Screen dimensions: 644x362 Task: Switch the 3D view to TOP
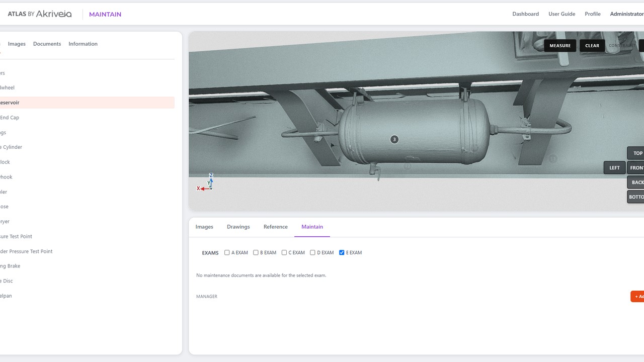(x=636, y=153)
